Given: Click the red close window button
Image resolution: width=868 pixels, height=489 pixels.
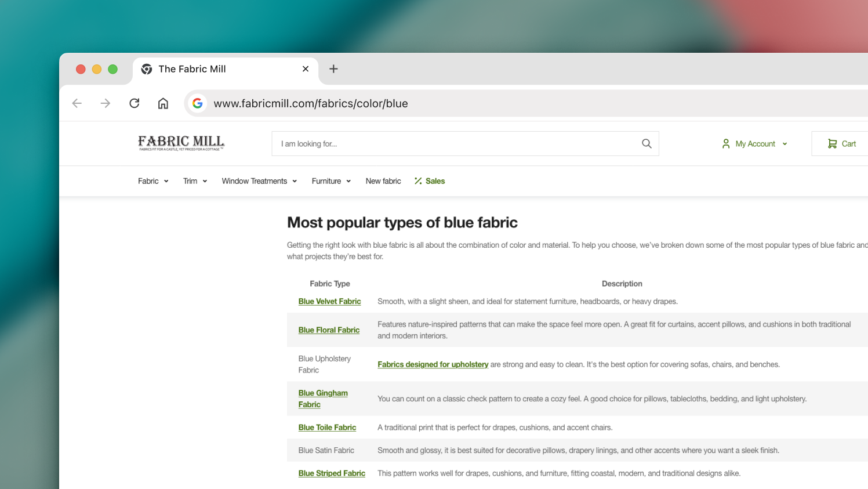Looking at the screenshot, I should (81, 69).
